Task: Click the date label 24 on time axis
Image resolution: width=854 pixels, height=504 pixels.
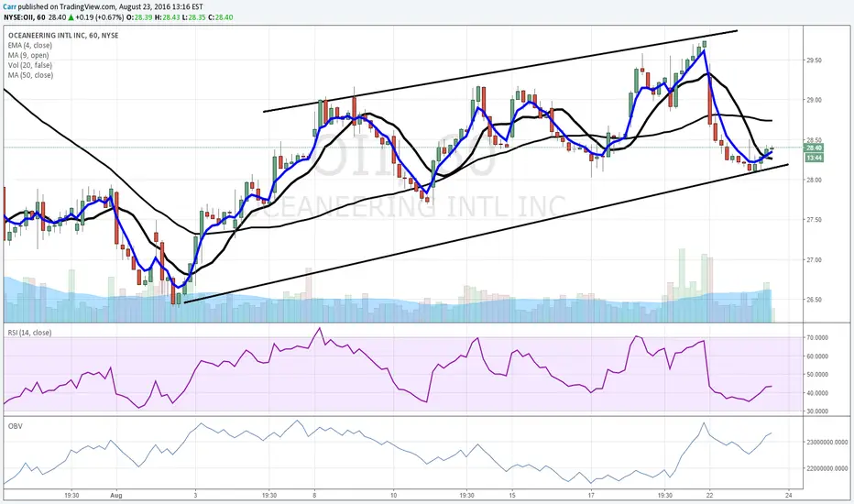Action: coord(789,495)
